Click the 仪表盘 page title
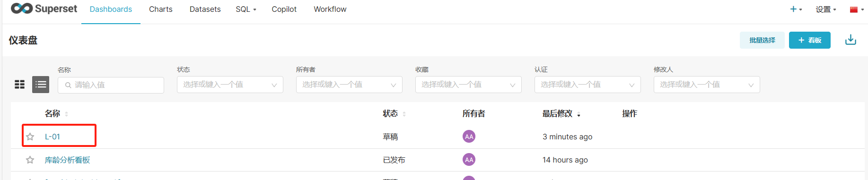 [23, 40]
